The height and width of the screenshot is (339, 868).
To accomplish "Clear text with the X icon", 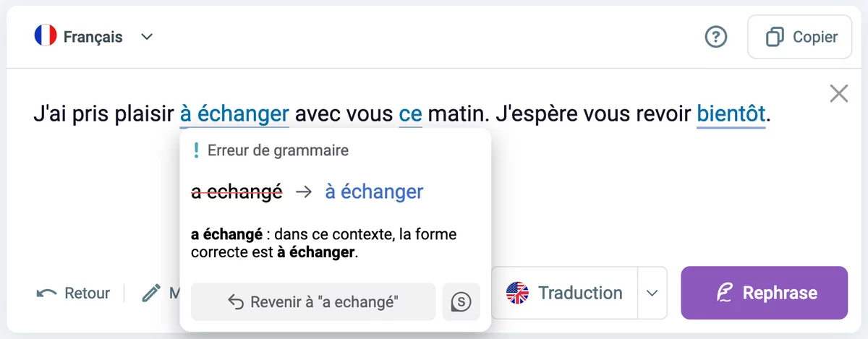I will click(839, 93).
